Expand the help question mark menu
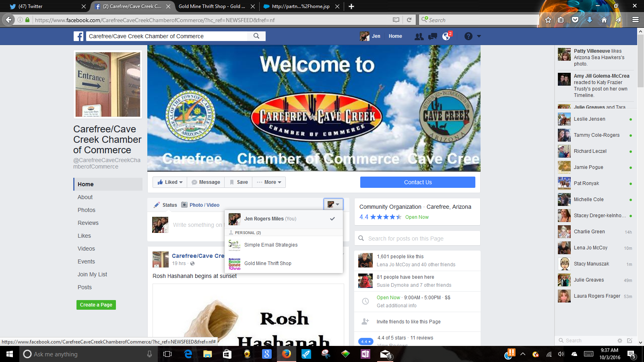The image size is (644, 362). pyautogui.click(x=473, y=36)
